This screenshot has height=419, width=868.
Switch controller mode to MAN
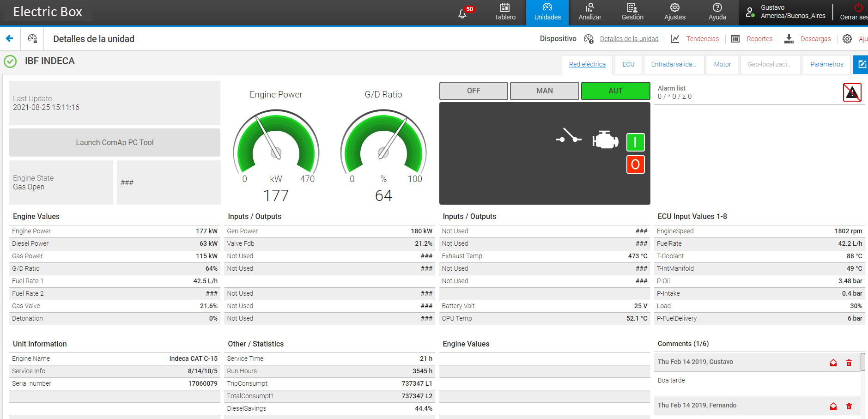click(x=544, y=91)
